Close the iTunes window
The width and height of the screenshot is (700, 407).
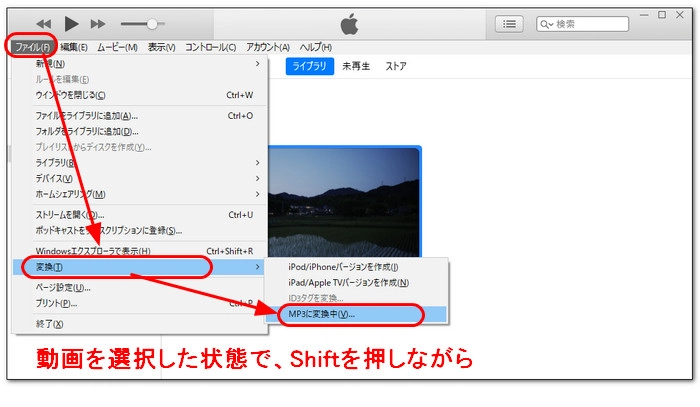(680, 15)
